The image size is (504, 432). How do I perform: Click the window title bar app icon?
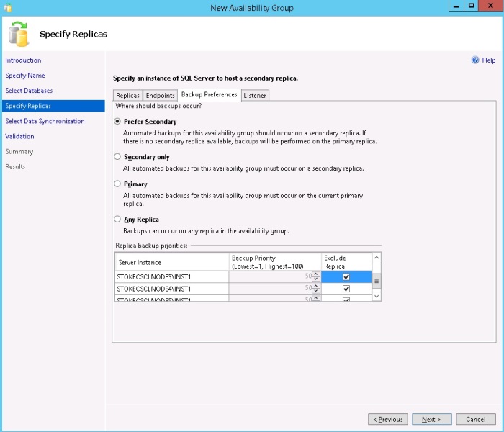(x=8, y=8)
